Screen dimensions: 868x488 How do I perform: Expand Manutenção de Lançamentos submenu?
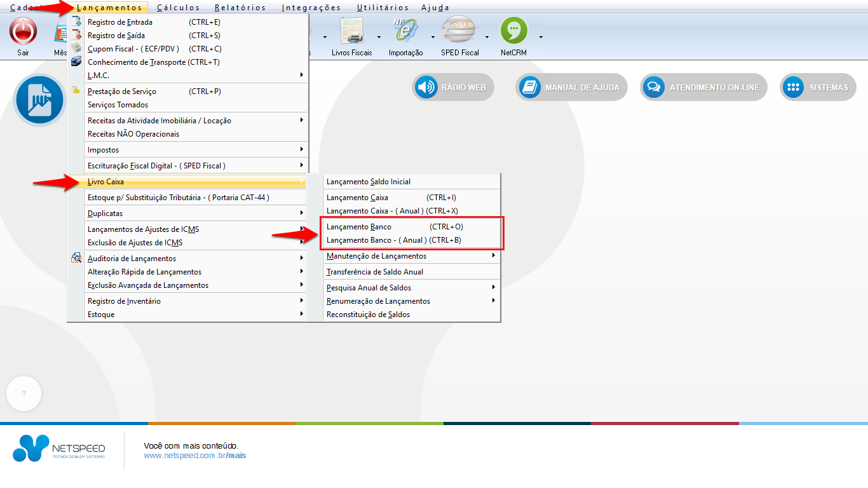[x=494, y=255]
